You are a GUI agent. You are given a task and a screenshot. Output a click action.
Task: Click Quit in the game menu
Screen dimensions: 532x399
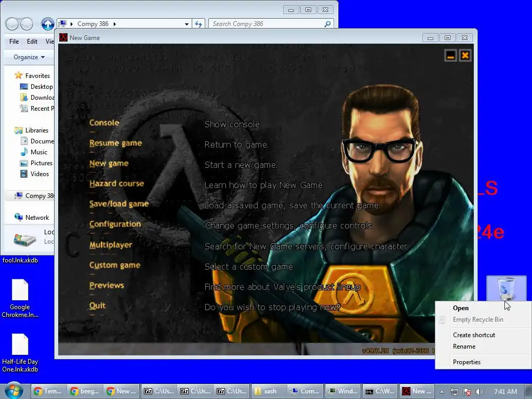(97, 305)
